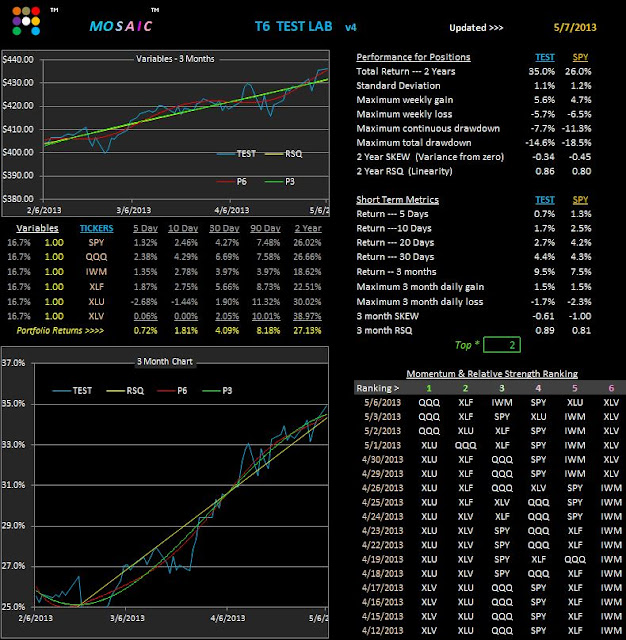
Task: Select the 1.00 weight in the XLV row
Action: pos(54,316)
